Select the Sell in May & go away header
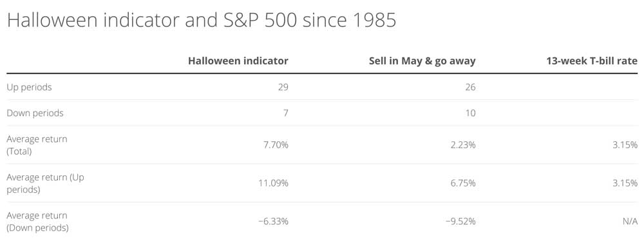The width and height of the screenshot is (644, 245). point(422,61)
